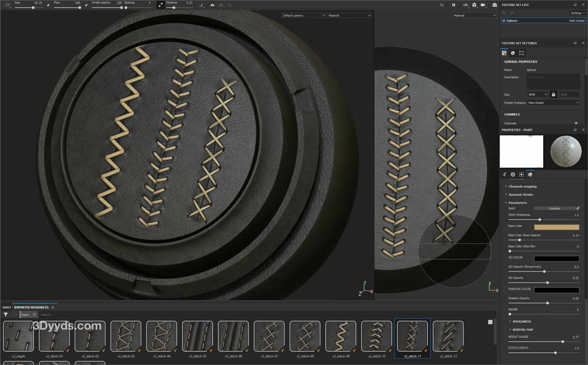Screen dimensions: 588x365
Task: Open the Default camera dropdown
Action: click(303, 15)
